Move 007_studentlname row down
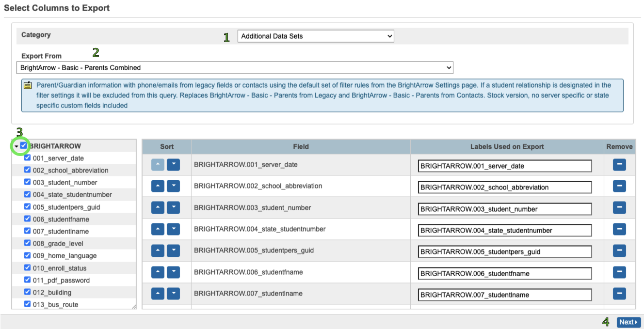 tap(173, 294)
